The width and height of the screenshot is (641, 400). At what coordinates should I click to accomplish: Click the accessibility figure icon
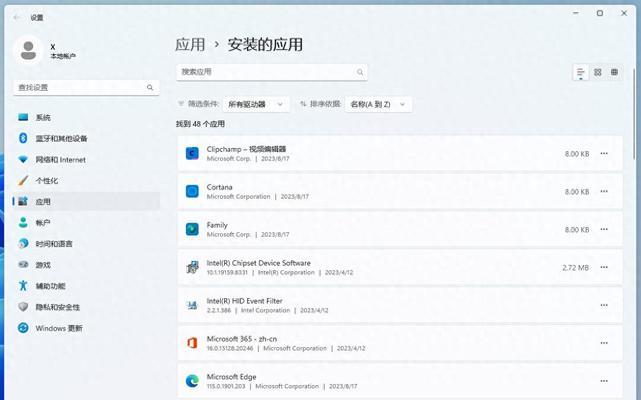coord(23,285)
